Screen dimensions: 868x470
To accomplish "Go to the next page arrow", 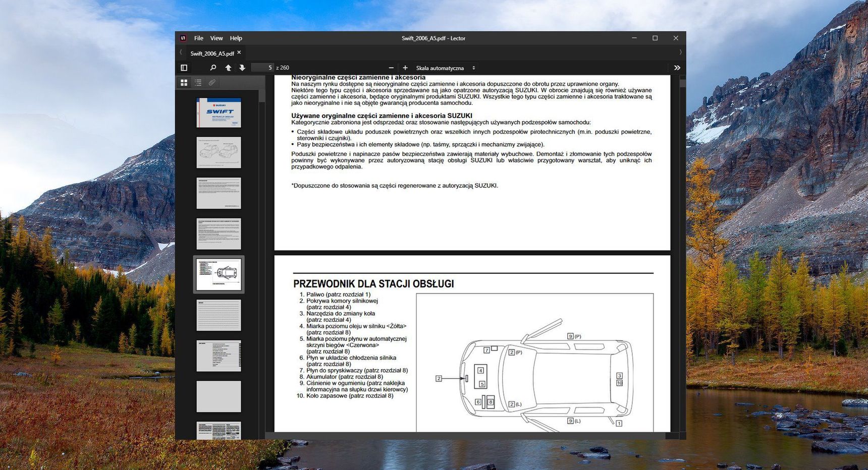I will tap(242, 68).
